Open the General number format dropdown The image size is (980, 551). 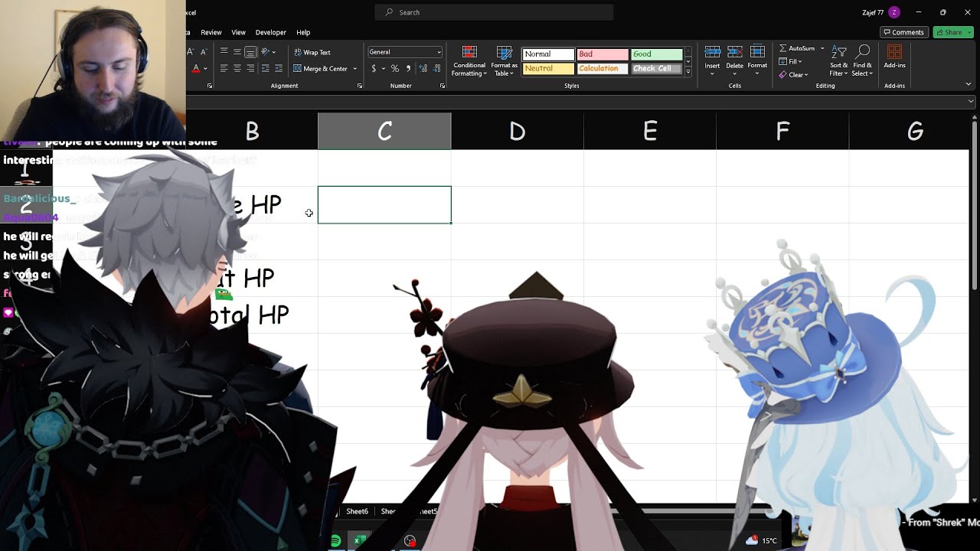click(405, 52)
